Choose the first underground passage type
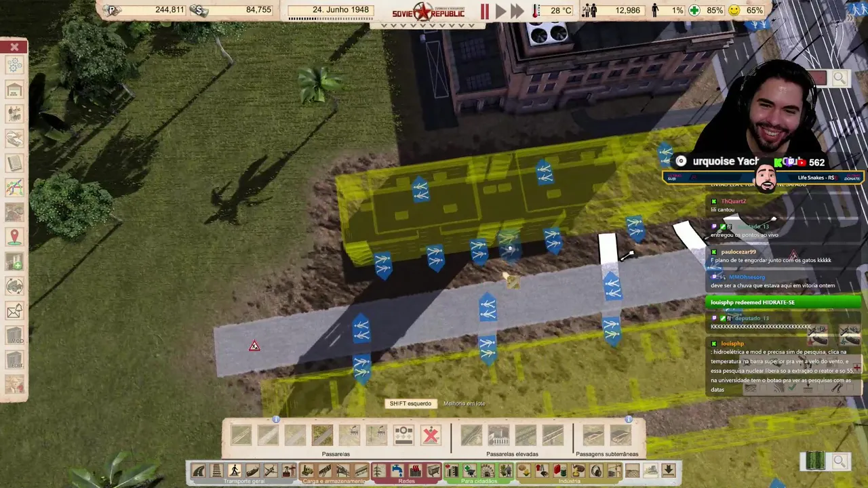Screen dimensions: 868x488 593,435
